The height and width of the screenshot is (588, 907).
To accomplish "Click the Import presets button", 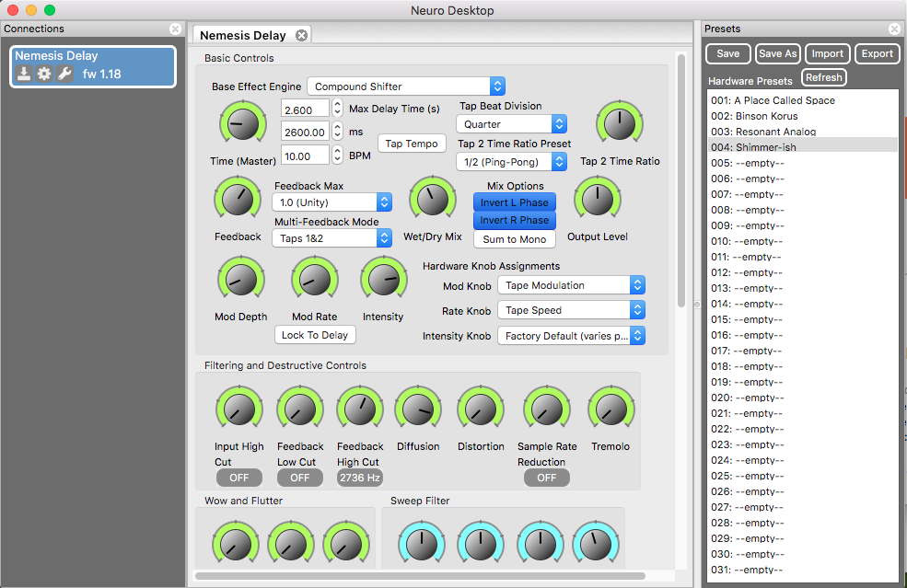I will pyautogui.click(x=828, y=53).
